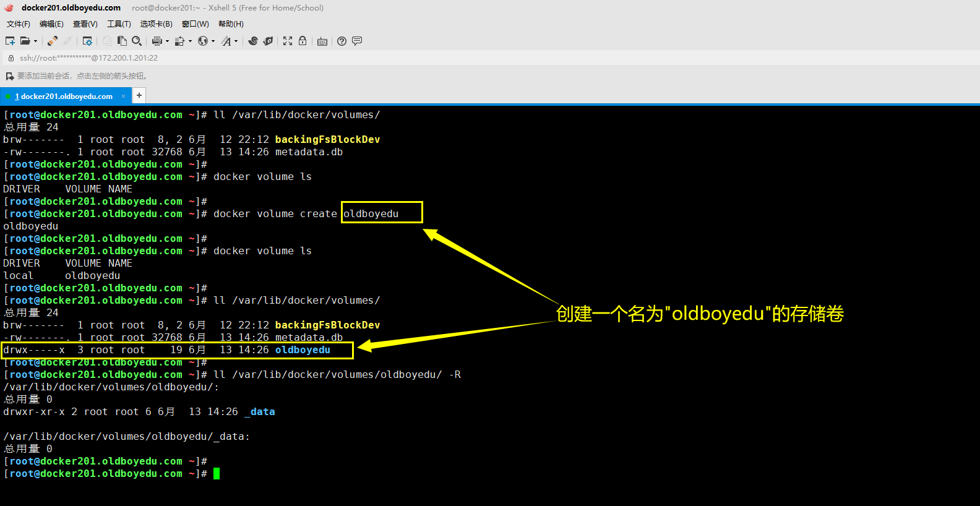The image size is (980, 506).
Task: Expand the Font dropdown arrow
Action: click(236, 41)
